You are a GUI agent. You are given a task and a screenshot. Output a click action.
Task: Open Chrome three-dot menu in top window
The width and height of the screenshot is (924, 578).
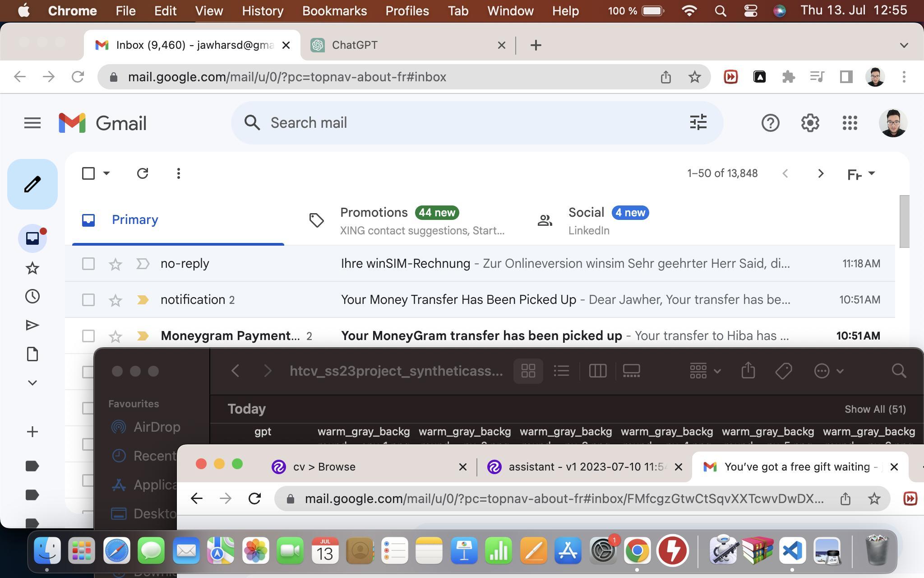click(x=904, y=77)
